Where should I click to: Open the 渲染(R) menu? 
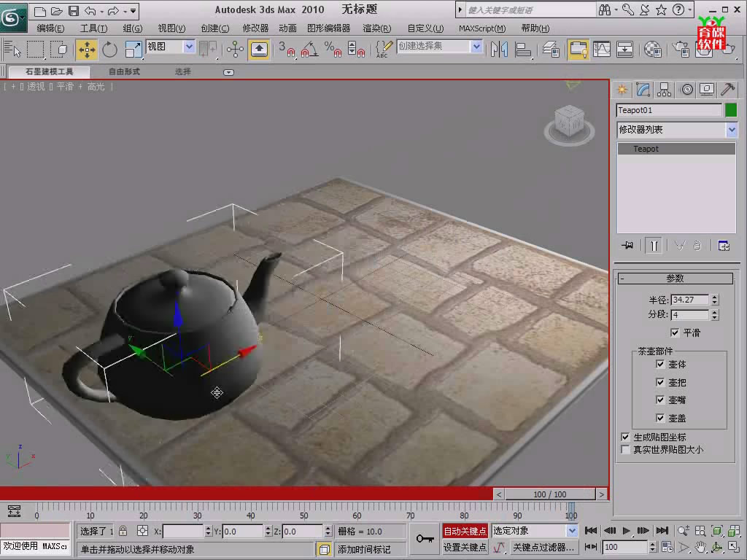click(377, 28)
